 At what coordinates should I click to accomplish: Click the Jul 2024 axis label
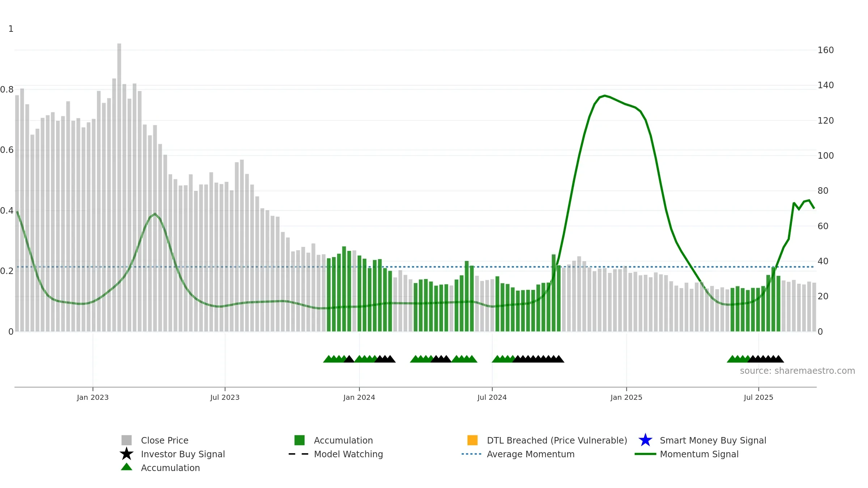[x=492, y=398]
